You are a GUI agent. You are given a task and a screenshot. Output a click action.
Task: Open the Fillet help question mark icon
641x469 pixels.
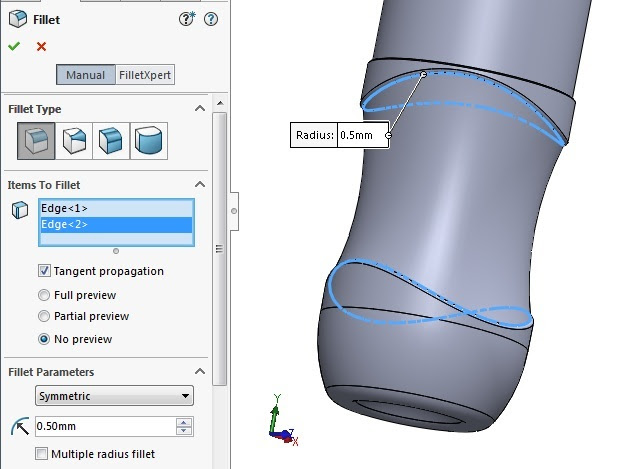[211, 19]
